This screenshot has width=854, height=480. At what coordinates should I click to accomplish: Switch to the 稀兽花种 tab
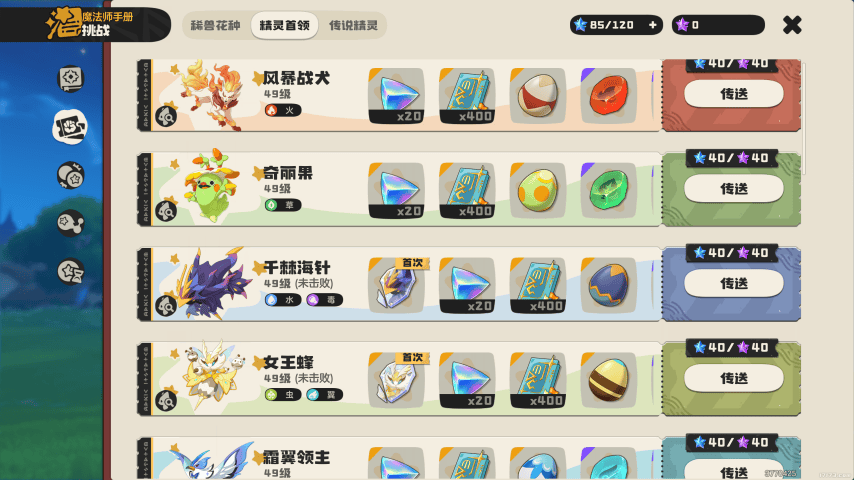coord(216,26)
